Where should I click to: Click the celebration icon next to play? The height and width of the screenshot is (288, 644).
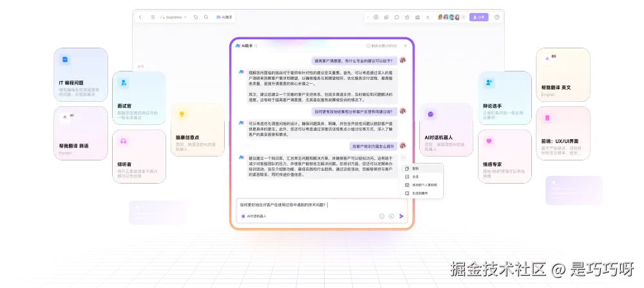[x=386, y=17]
